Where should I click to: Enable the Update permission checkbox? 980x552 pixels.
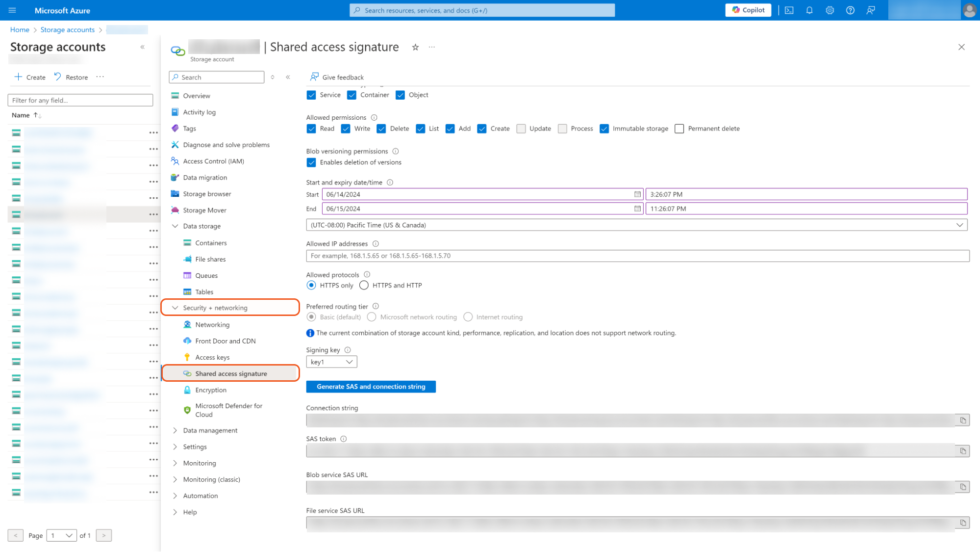coord(521,129)
